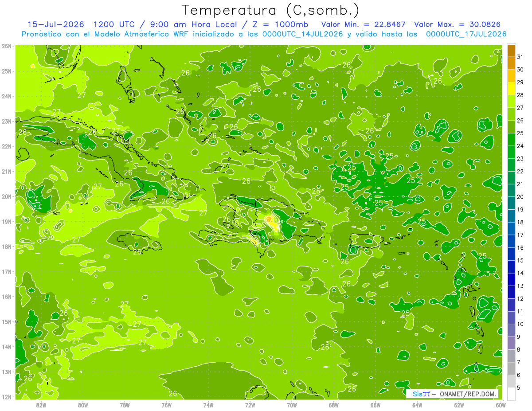The image size is (532, 411).
Task: Click the longitude label "80W"
Action: tap(83, 405)
